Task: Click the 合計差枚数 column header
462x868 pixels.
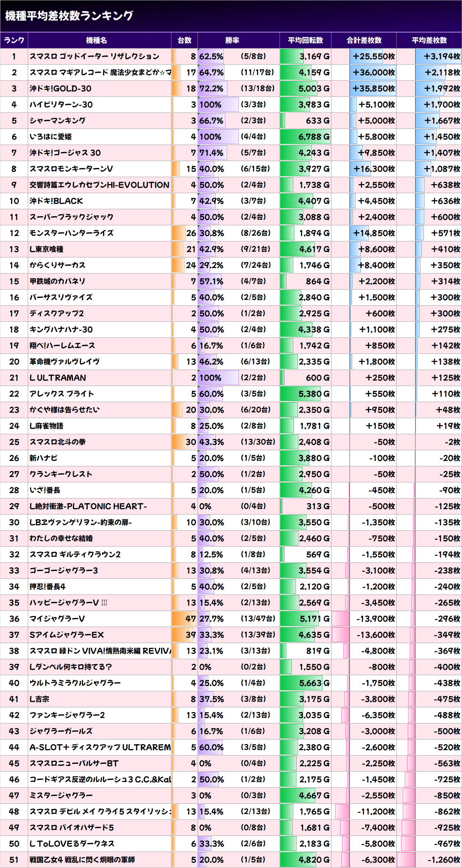Action: tap(364, 41)
